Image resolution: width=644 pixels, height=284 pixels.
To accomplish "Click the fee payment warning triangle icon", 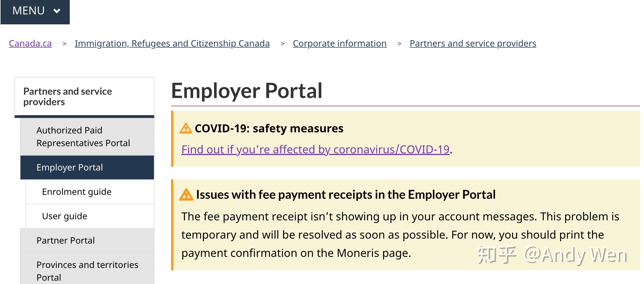I will (x=186, y=195).
